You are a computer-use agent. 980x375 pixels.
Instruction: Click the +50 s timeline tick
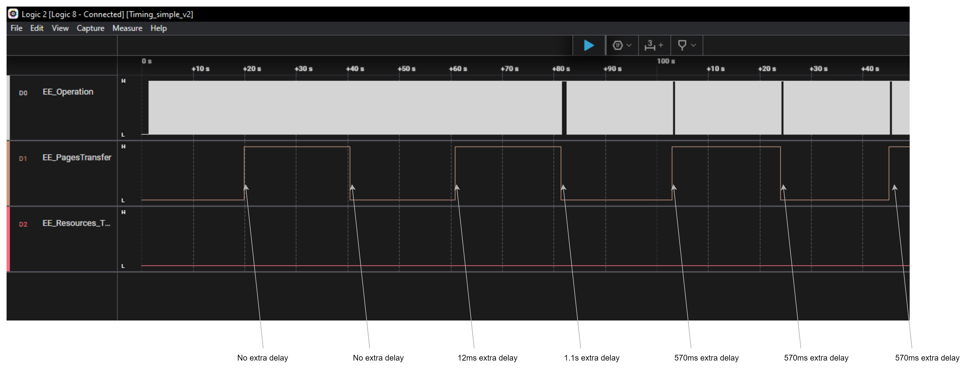pos(406,69)
